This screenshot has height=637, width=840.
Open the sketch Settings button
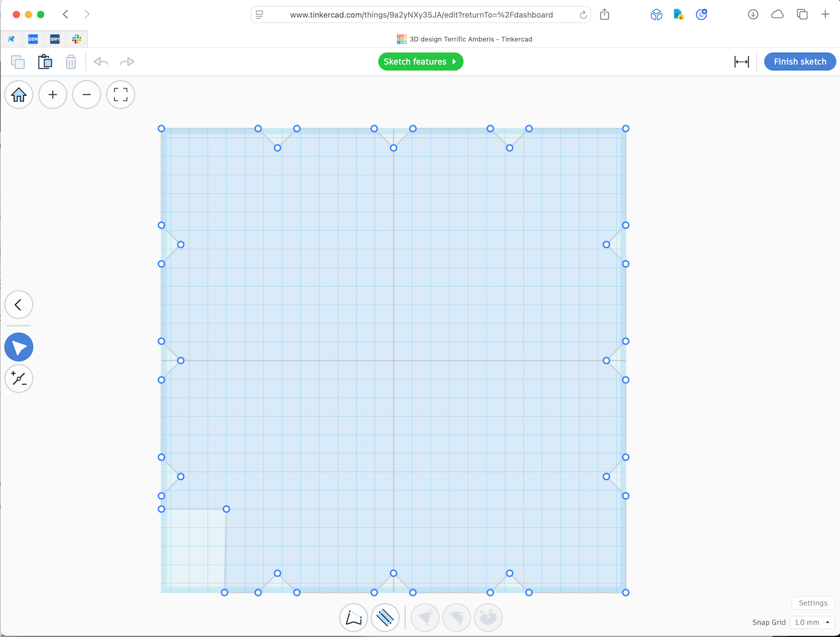click(x=813, y=603)
